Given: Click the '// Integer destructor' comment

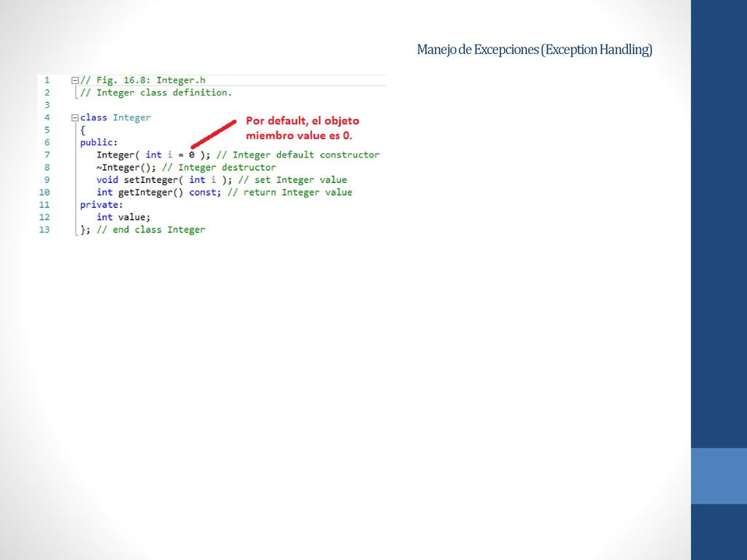Looking at the screenshot, I should click(219, 167).
